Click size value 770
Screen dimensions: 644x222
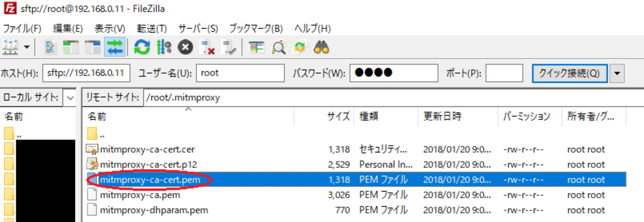click(343, 210)
